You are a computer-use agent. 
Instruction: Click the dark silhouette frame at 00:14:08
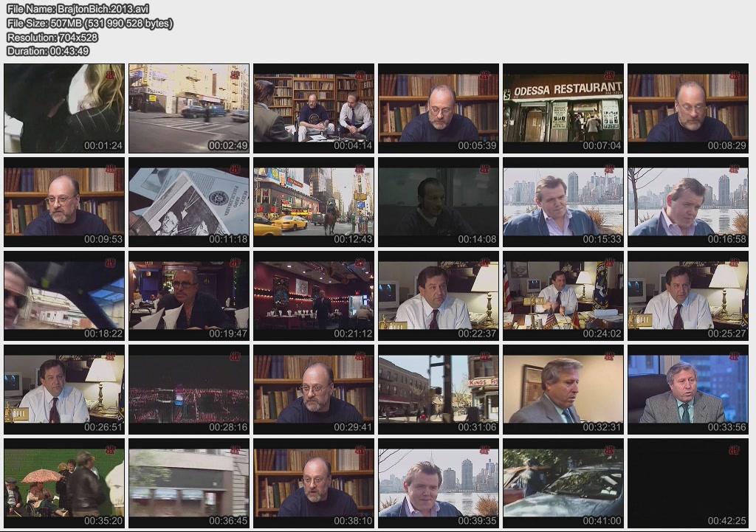point(439,201)
